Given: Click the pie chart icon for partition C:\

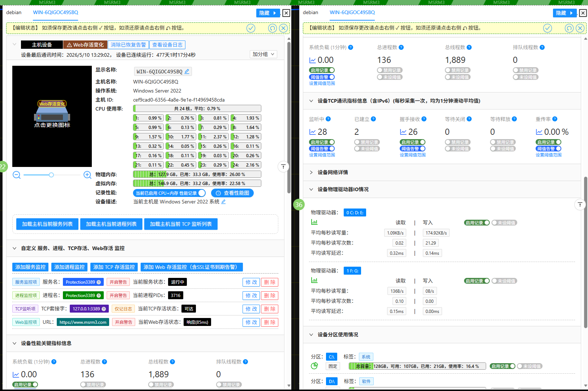Looking at the screenshot, I should pos(314,366).
